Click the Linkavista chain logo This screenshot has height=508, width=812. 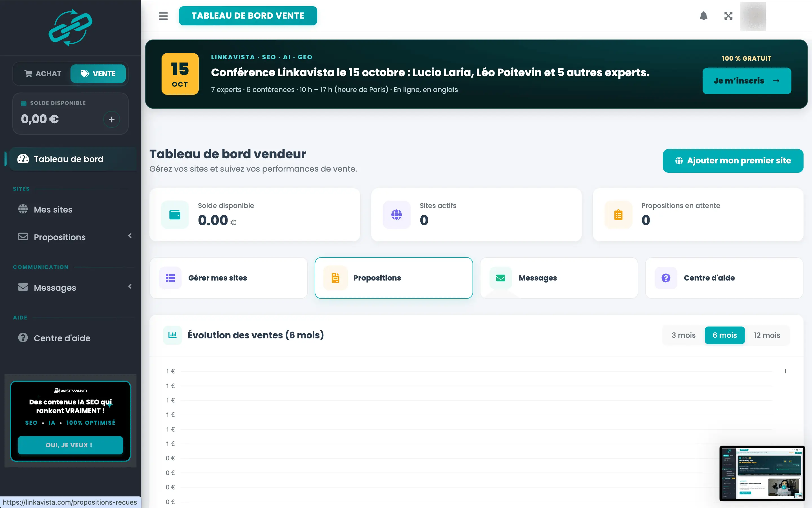[x=70, y=28]
